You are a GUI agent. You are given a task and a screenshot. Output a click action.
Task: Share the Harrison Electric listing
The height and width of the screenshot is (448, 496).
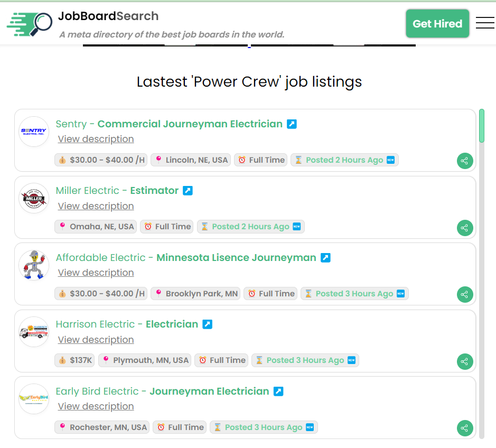pyautogui.click(x=465, y=362)
